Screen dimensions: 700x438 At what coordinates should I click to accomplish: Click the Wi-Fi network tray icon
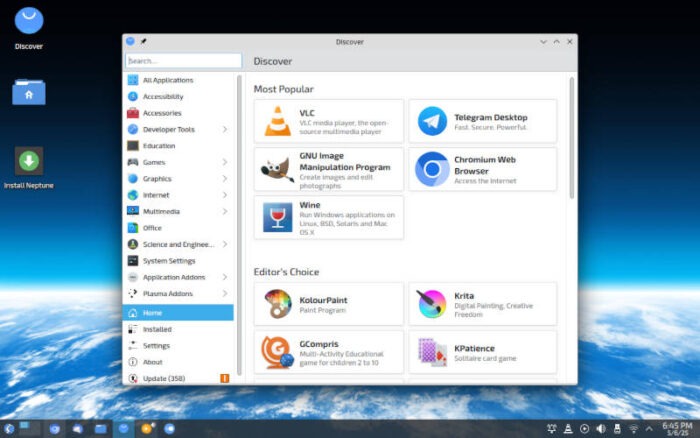point(633,429)
